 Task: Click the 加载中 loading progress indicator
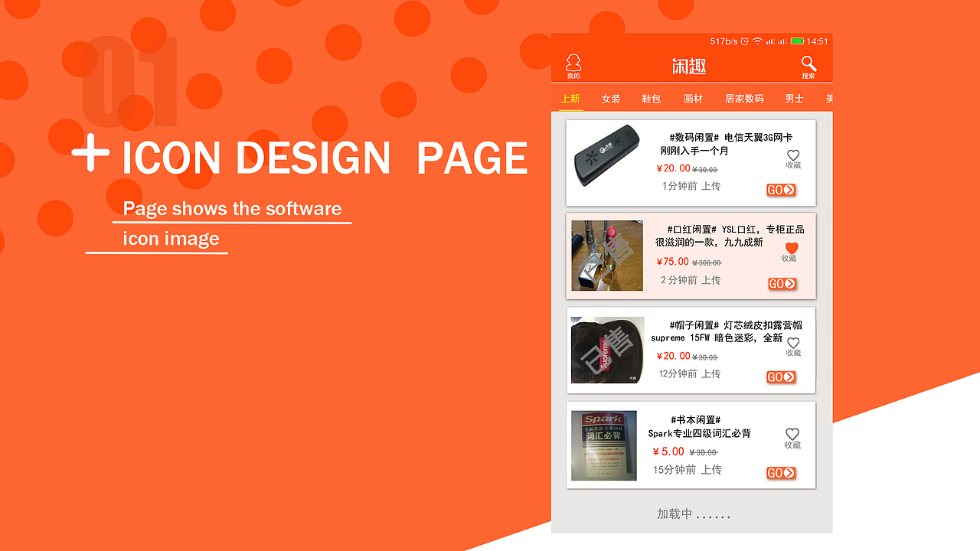tap(691, 514)
